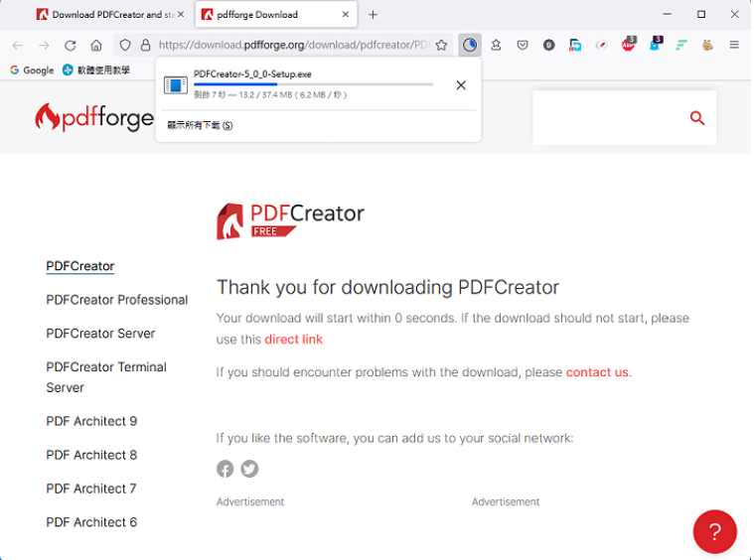This screenshot has height=560, width=754.
Task: Click the PDFCreator FREE logo
Action: pyautogui.click(x=290, y=220)
